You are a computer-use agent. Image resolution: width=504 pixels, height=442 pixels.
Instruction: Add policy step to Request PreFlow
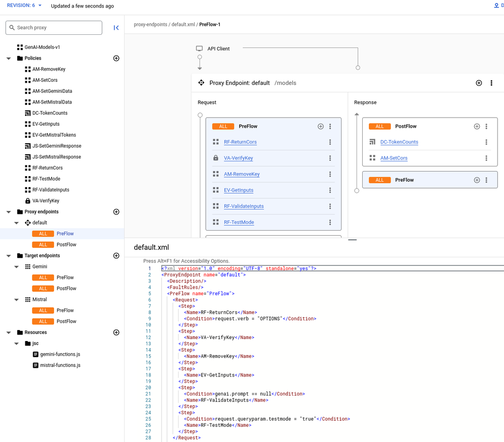(320, 126)
